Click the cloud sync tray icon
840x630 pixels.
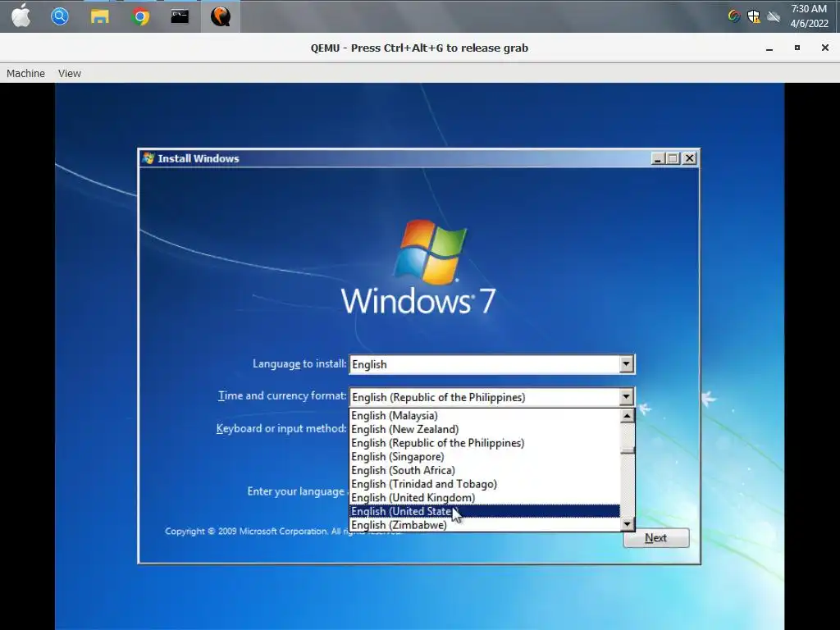point(774,16)
